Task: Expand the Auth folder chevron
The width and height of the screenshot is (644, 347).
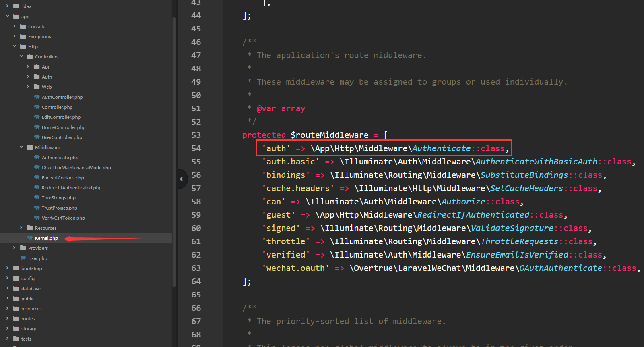Action: (28, 77)
